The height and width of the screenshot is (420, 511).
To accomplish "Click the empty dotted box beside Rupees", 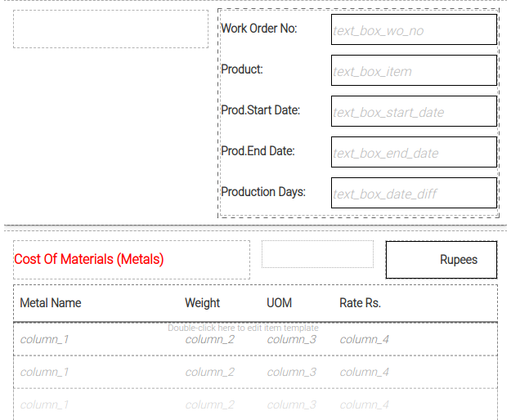I will (x=317, y=254).
